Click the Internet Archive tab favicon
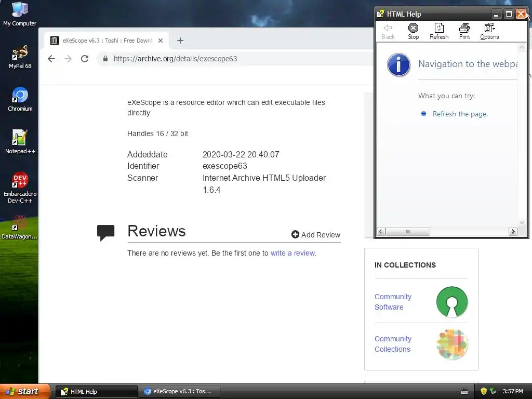 pyautogui.click(x=54, y=41)
